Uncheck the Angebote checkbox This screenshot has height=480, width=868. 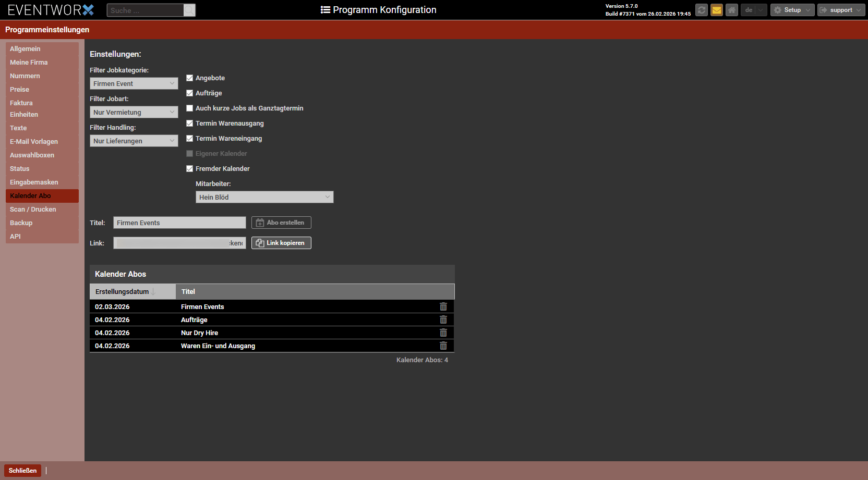point(190,78)
